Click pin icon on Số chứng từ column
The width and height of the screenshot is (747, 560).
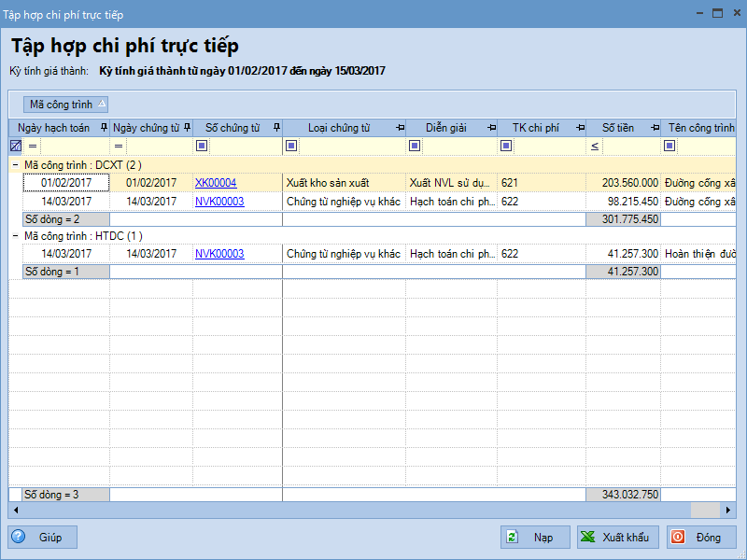pos(275,128)
